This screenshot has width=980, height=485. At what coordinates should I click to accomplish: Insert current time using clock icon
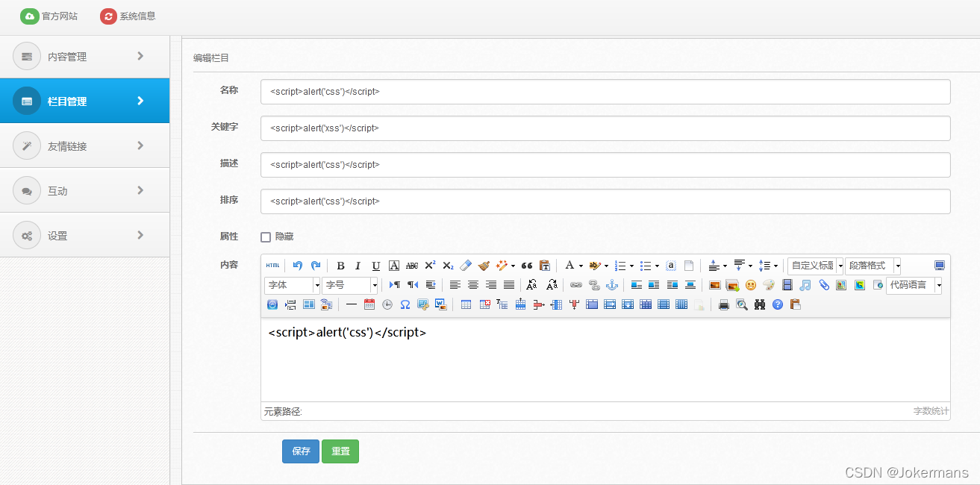(x=387, y=304)
